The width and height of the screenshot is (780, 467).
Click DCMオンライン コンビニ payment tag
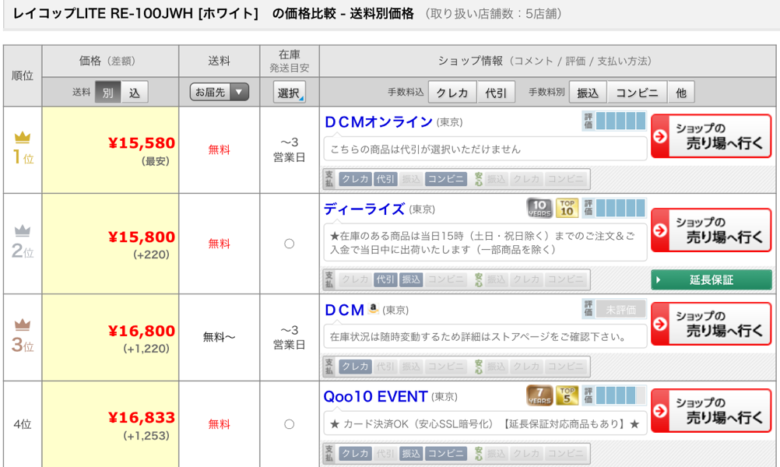coord(446,179)
